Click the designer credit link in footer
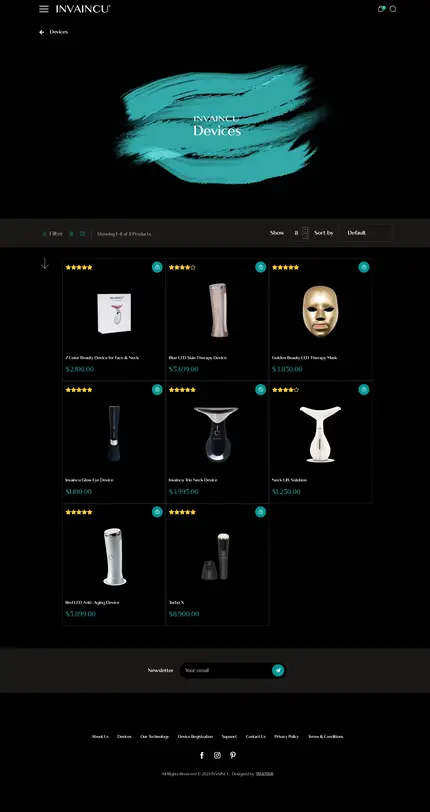Viewport: 430px width, 812px height. [x=265, y=774]
